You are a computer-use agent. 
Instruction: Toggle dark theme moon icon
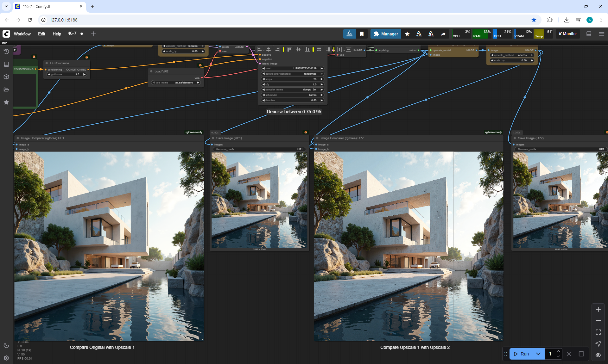(6, 345)
